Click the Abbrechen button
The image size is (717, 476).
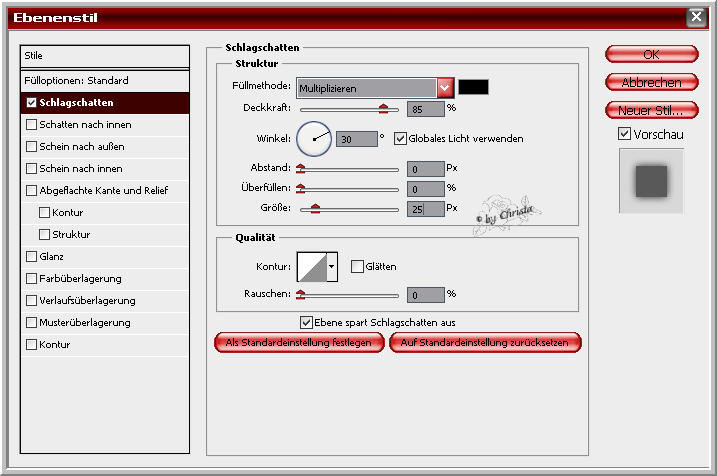point(652,82)
